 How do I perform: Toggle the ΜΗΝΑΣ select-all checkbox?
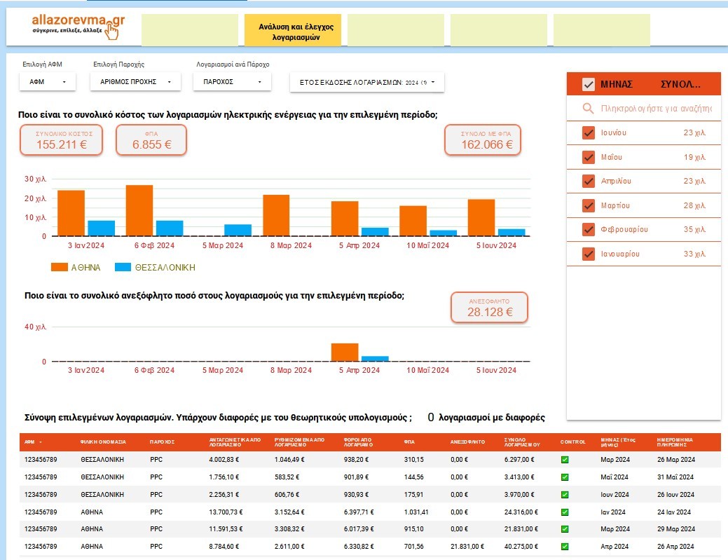(589, 85)
